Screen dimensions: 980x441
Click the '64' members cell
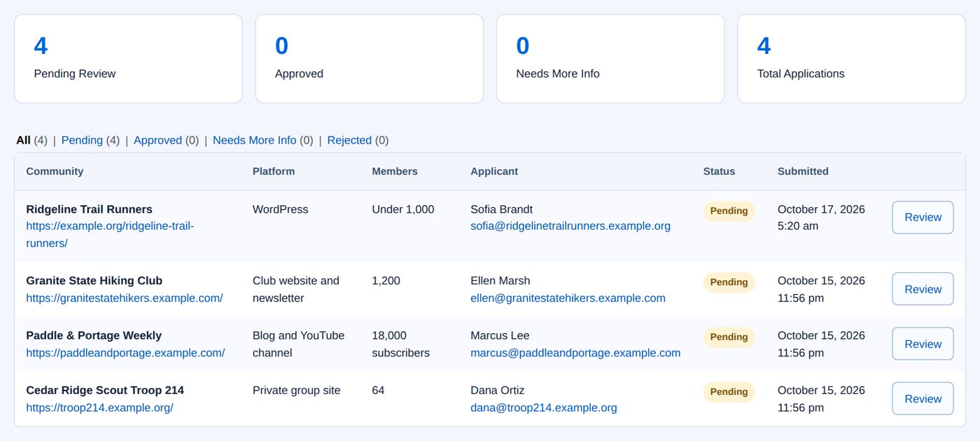(x=378, y=390)
